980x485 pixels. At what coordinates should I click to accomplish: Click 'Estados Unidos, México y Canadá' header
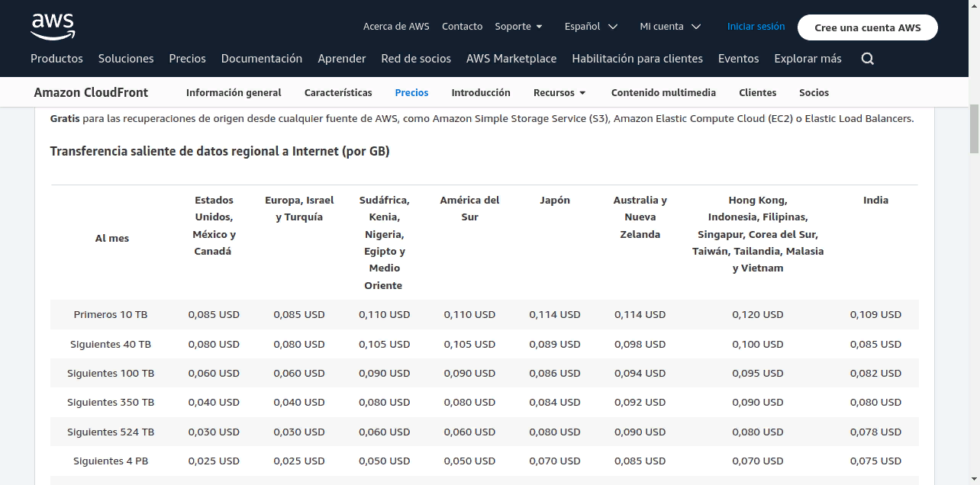point(214,226)
